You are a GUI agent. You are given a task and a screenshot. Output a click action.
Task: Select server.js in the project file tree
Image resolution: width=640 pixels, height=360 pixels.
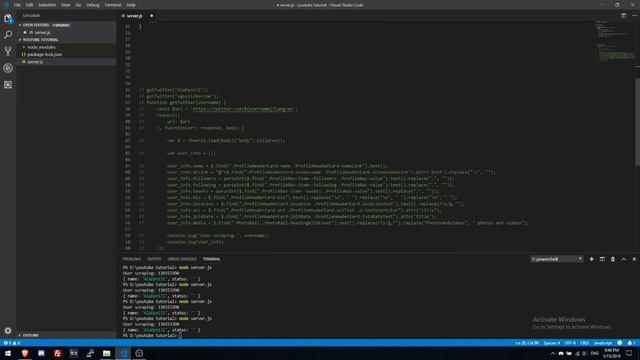click(x=35, y=62)
